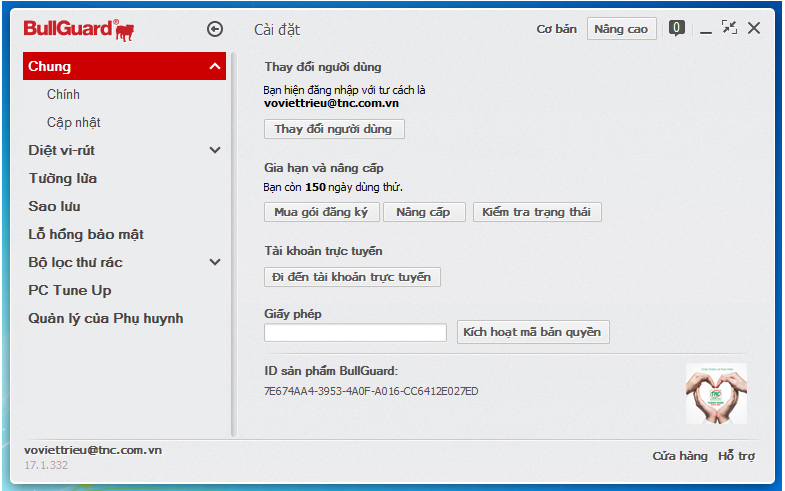Viewport: 785px width, 491px height.
Task: Click bold email voviettrieu@tnc.com.vn in content
Action: pyautogui.click(x=331, y=104)
